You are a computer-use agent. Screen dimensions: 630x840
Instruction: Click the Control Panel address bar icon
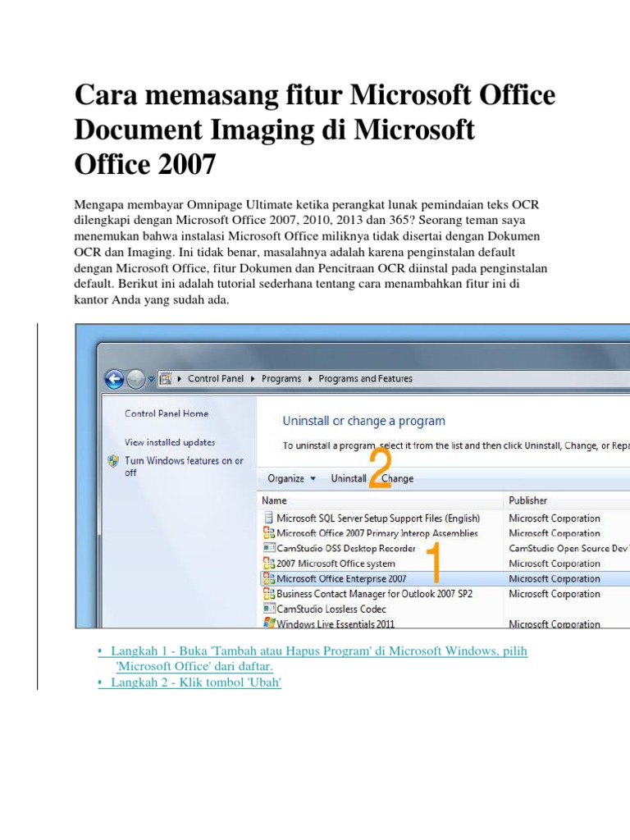(x=166, y=379)
